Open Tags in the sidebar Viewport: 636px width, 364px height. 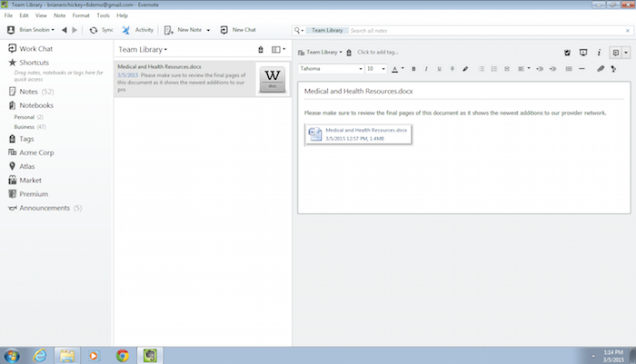[21, 139]
